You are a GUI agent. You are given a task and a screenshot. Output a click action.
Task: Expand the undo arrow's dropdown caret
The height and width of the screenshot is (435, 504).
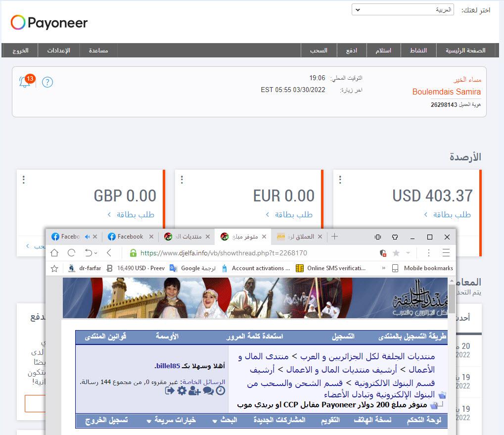click(96, 253)
